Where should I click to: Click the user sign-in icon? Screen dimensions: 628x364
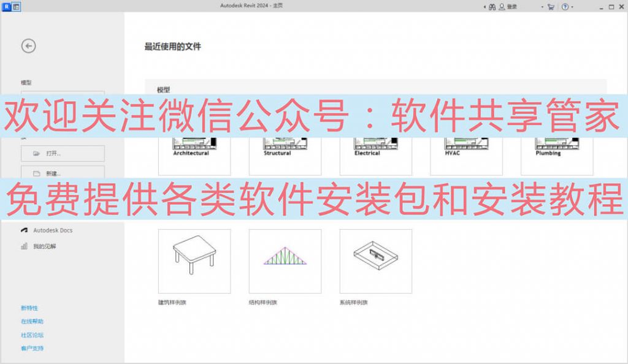coord(502,7)
